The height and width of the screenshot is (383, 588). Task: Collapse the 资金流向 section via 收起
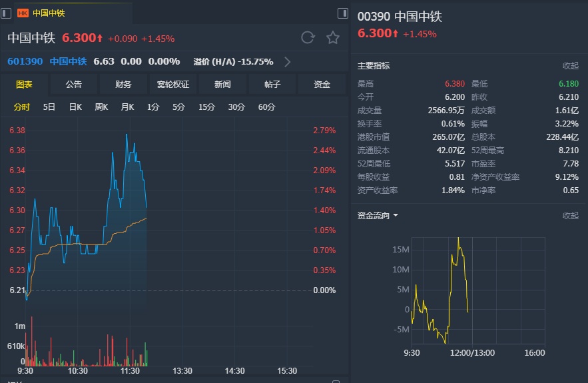tap(570, 216)
